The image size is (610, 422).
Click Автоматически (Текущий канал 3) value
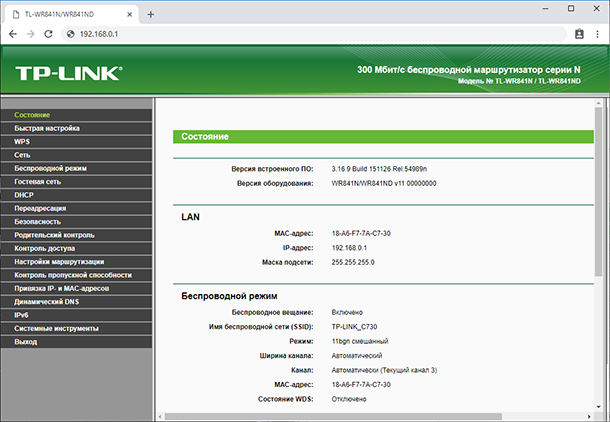384,370
